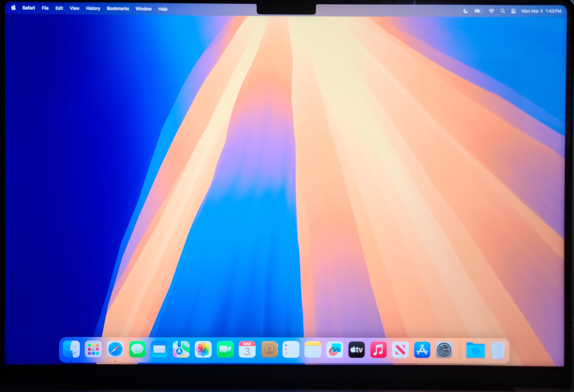This screenshot has width=574, height=392.
Task: Launch Apple TV app
Action: click(357, 350)
